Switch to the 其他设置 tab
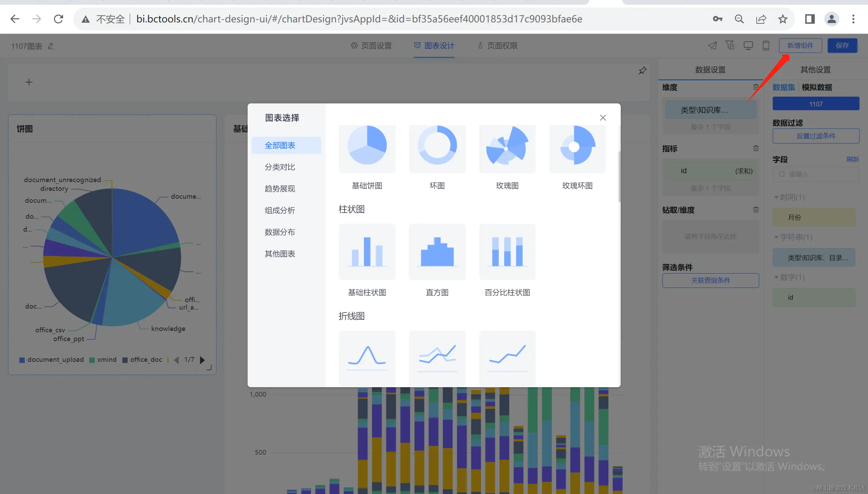868x494 pixels. (x=815, y=70)
